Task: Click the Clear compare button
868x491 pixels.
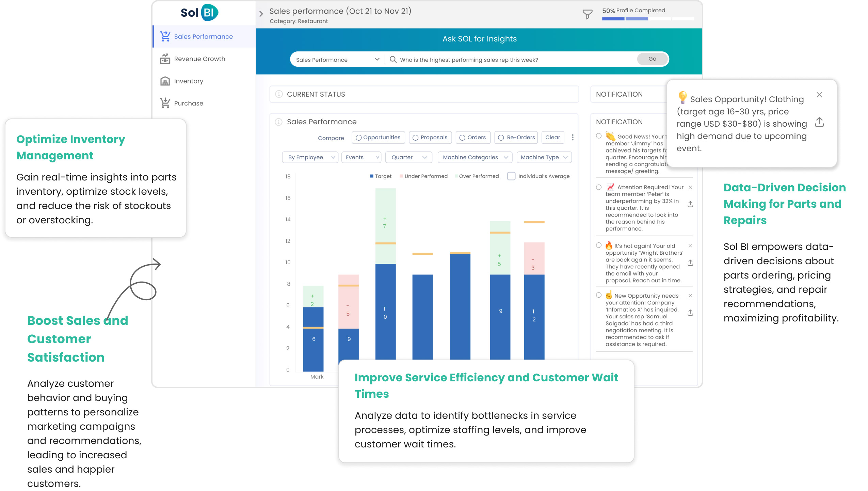Action: (552, 138)
